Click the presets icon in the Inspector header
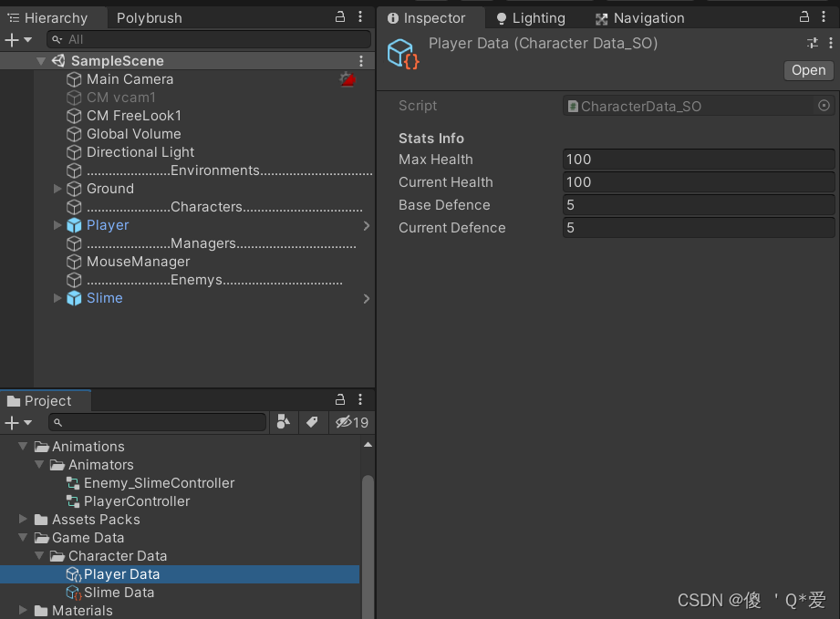 pyautogui.click(x=811, y=43)
